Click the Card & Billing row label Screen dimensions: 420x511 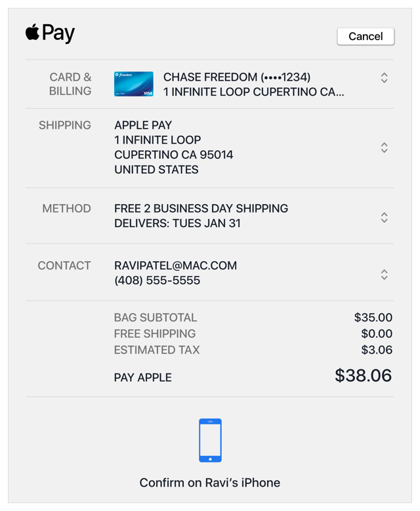tap(70, 84)
